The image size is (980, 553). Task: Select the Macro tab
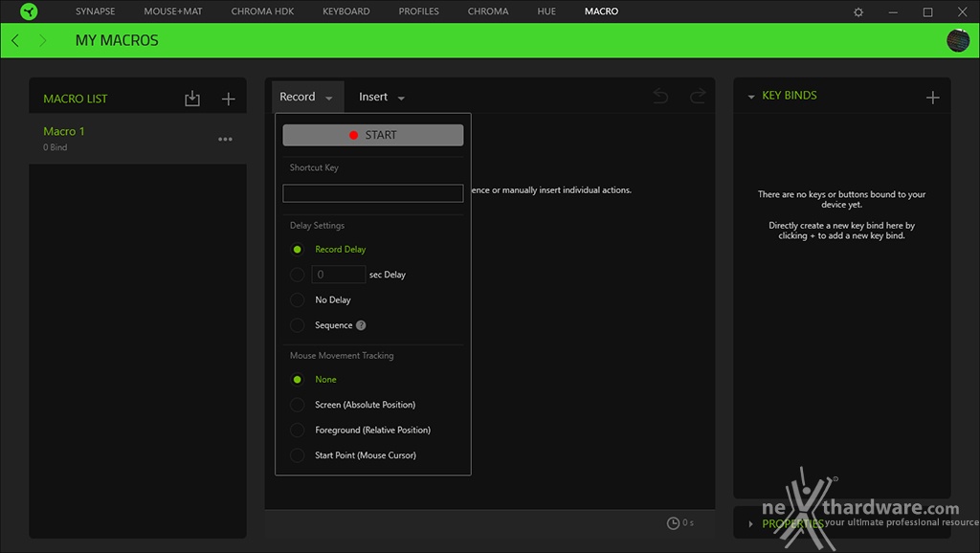601,11
